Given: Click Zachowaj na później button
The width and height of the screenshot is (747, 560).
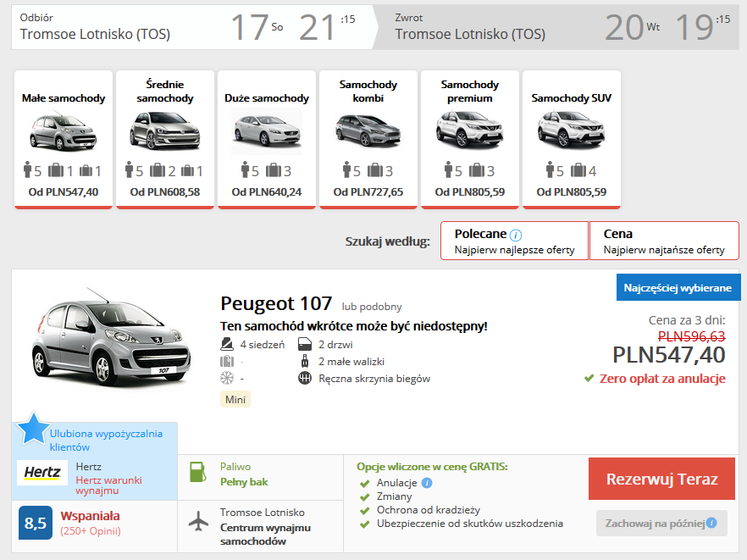Looking at the screenshot, I should tap(661, 524).
